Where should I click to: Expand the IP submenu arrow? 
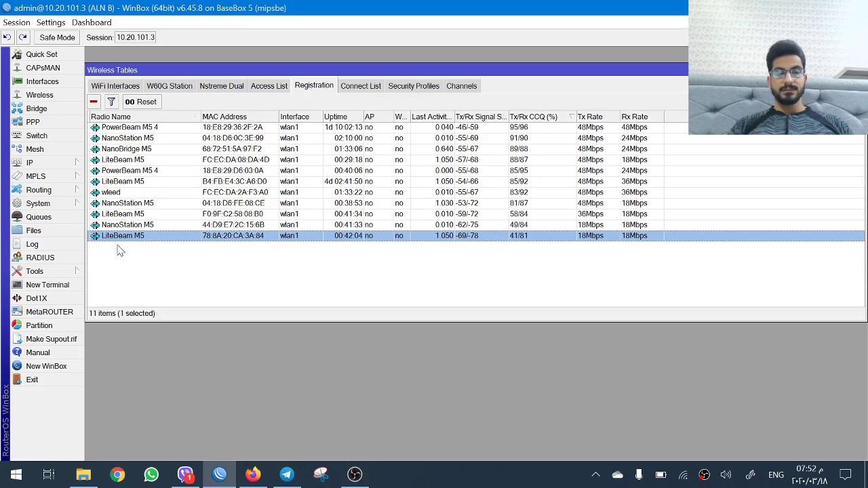77,163
